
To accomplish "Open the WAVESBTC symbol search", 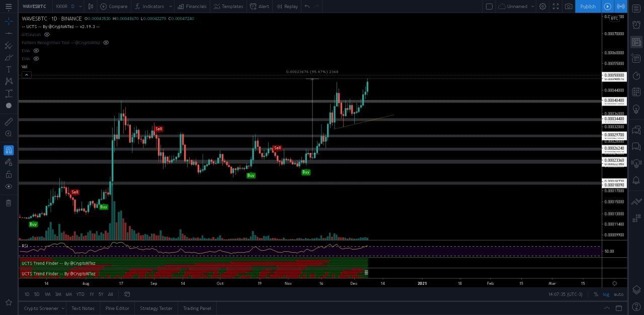I will click(34, 7).
